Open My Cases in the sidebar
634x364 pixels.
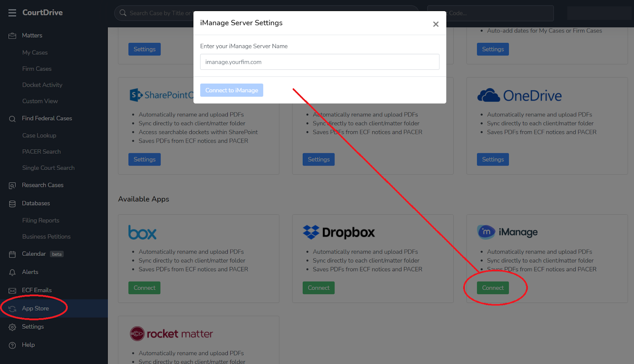coord(35,52)
